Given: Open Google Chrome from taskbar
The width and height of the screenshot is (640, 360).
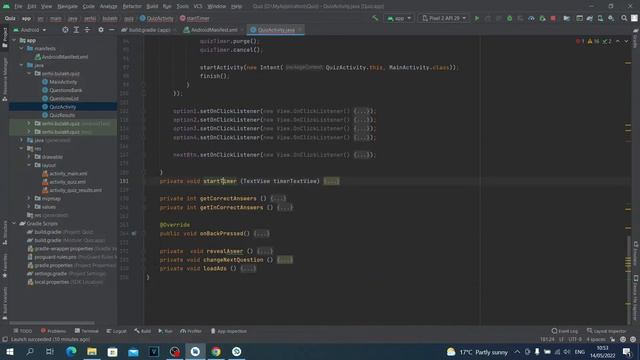Looking at the screenshot, I should coord(216,351).
